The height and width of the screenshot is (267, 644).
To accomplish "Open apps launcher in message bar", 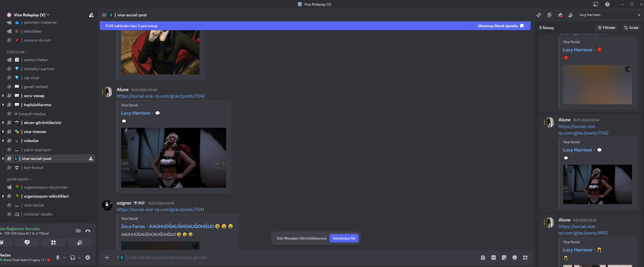I will [x=525, y=258].
